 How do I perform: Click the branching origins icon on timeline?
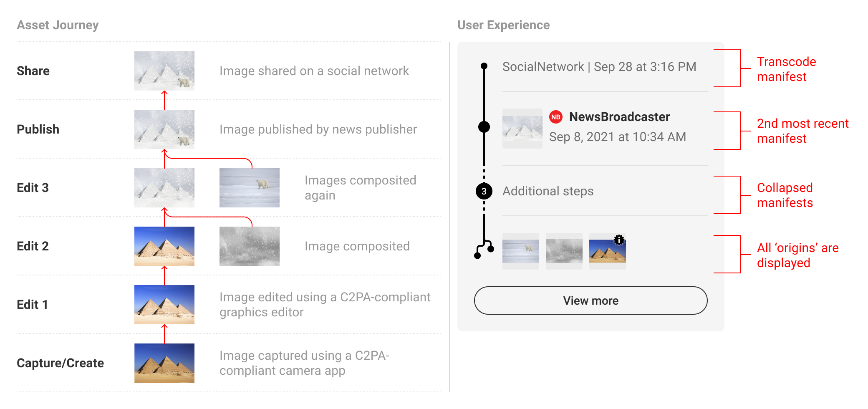(484, 249)
